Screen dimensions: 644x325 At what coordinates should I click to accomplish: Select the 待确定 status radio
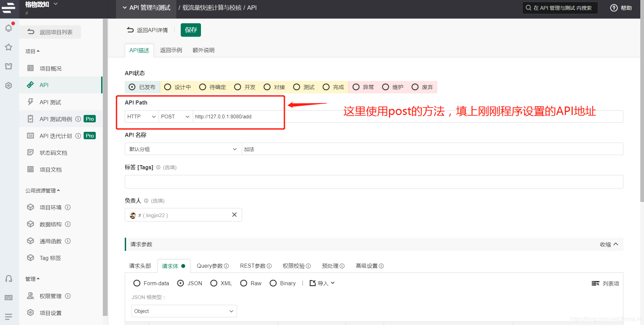(x=203, y=87)
